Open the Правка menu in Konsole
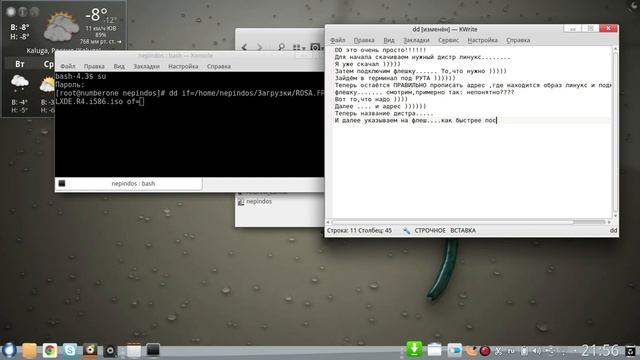This screenshot has height=360, width=640. click(x=94, y=66)
